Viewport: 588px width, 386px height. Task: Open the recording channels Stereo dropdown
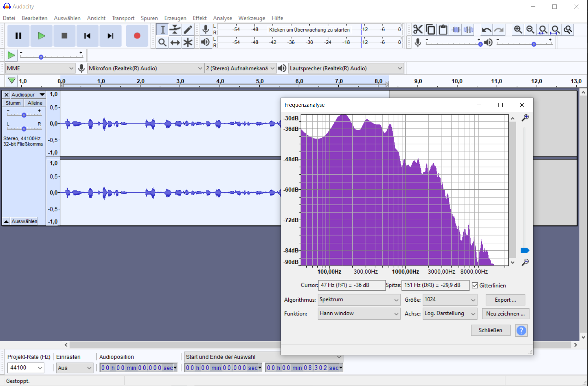click(x=240, y=68)
